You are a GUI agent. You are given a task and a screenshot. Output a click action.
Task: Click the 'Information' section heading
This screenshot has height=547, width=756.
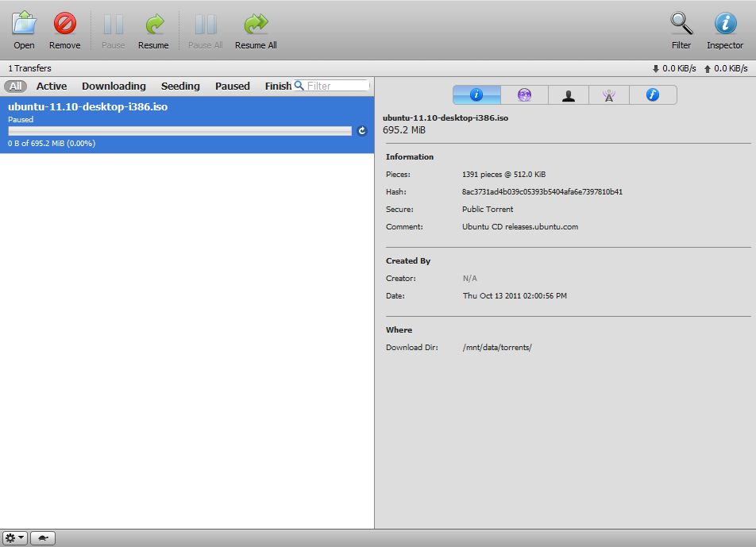coord(410,157)
